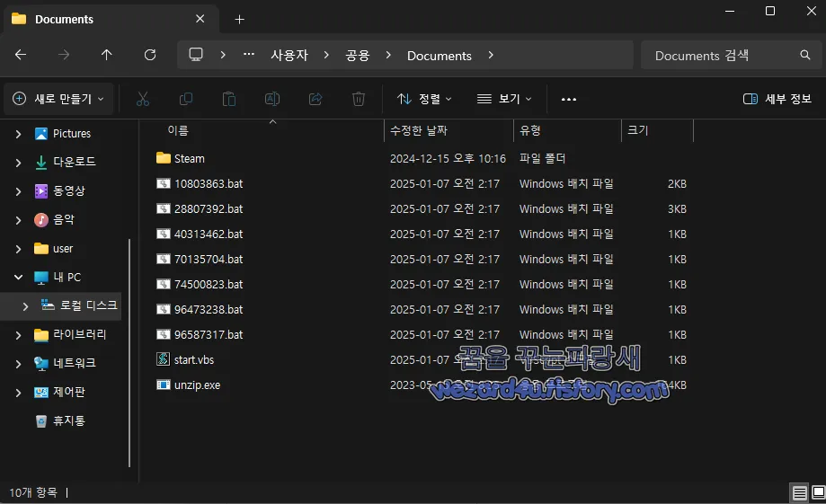Screen dimensions: 826x504
Task: Expand the 동영상 tree node
Action: pyautogui.click(x=19, y=191)
